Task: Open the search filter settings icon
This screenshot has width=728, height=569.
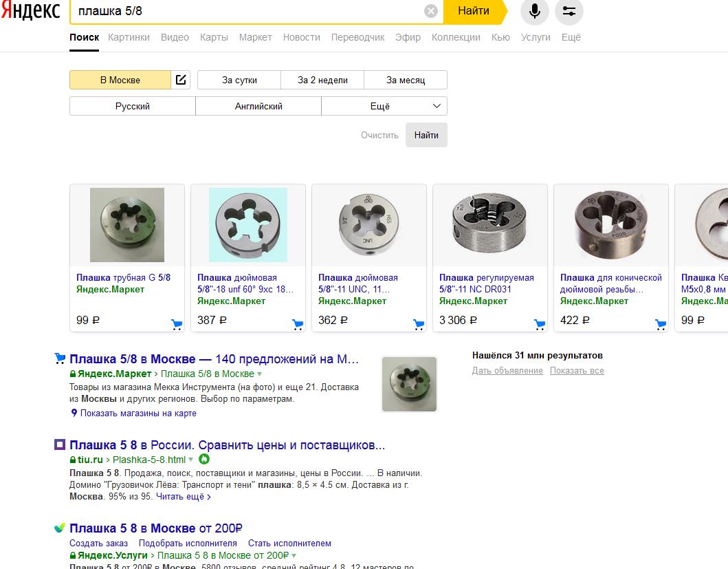Action: (x=569, y=11)
